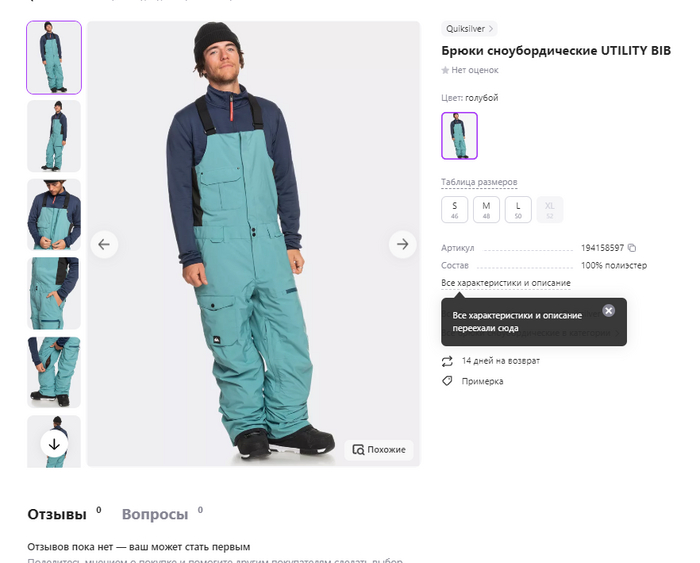The width and height of the screenshot is (700, 563).
Task: Close the tooltip about moved description
Action: coord(609,310)
